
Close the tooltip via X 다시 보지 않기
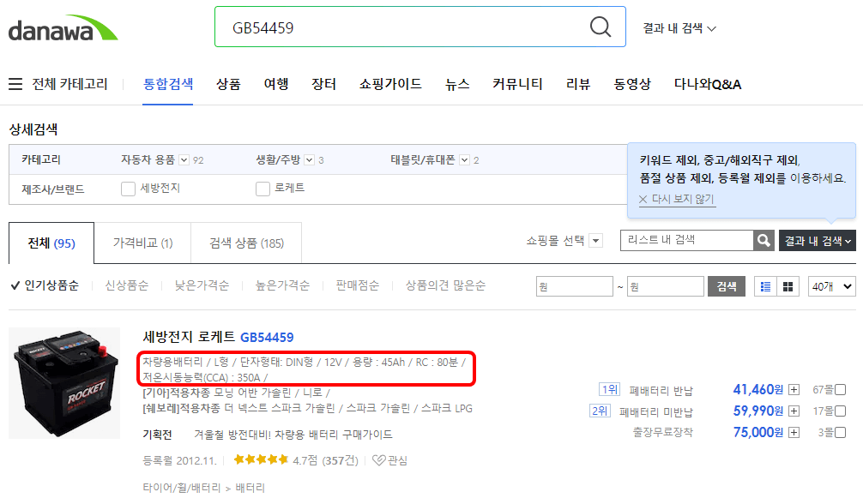point(677,199)
